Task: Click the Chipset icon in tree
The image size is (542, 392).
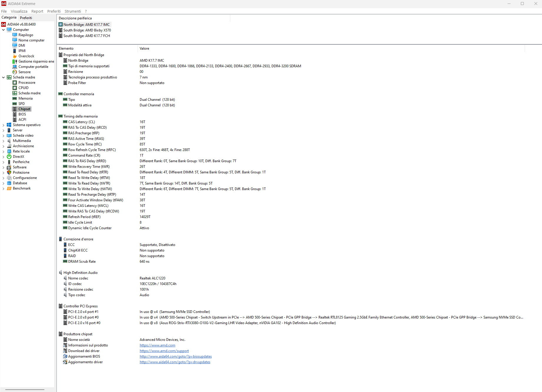Action: click(15, 109)
